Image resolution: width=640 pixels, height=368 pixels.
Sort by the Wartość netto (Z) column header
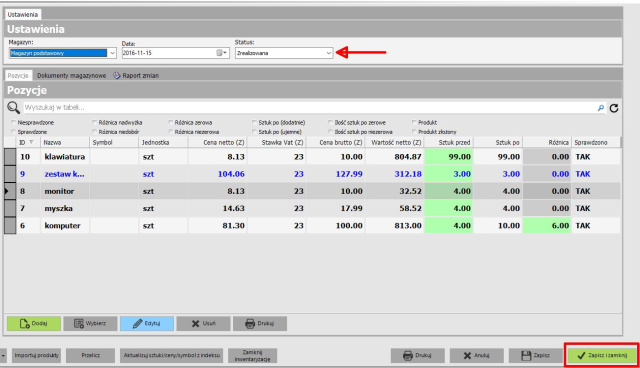point(394,142)
